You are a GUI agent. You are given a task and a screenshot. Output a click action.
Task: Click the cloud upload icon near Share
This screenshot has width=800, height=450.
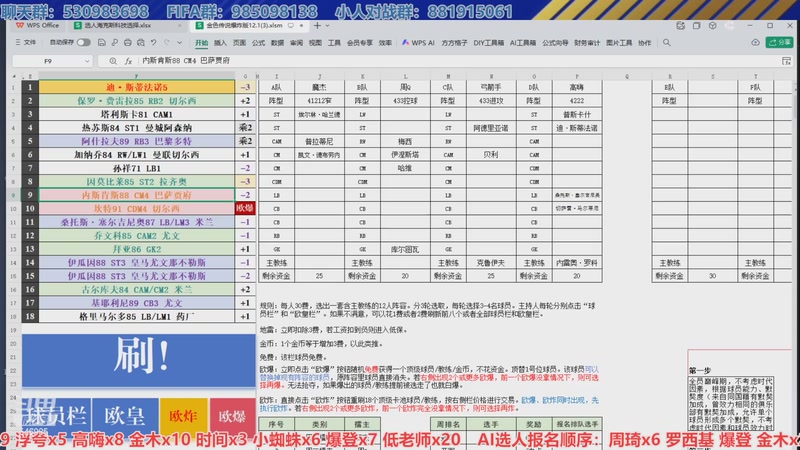click(x=755, y=43)
